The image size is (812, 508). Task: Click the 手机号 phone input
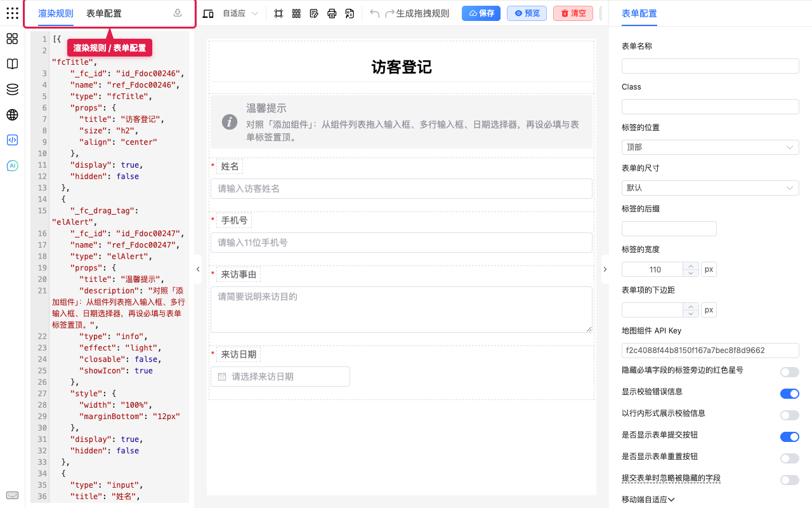pyautogui.click(x=402, y=243)
